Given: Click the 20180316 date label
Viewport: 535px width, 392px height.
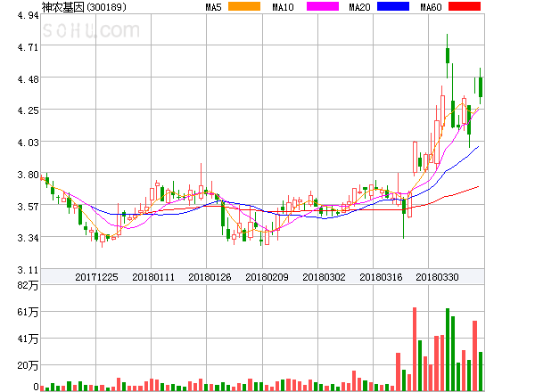Looking at the screenshot, I should 381,277.
